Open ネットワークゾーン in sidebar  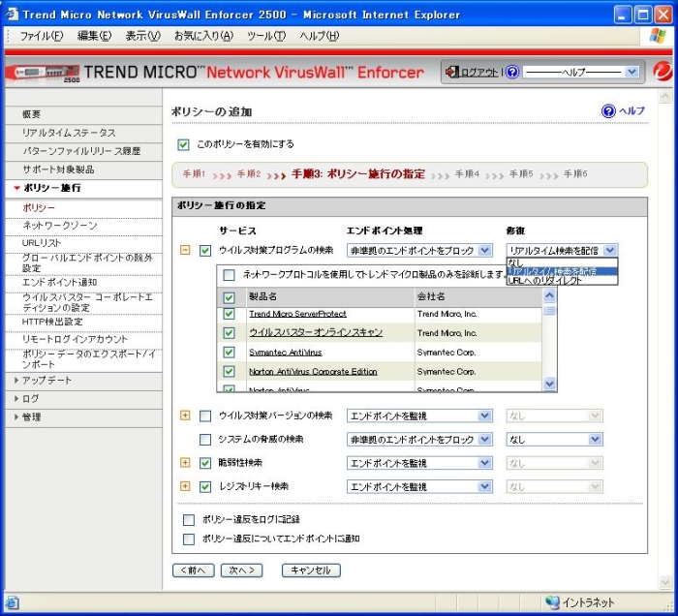60,226
